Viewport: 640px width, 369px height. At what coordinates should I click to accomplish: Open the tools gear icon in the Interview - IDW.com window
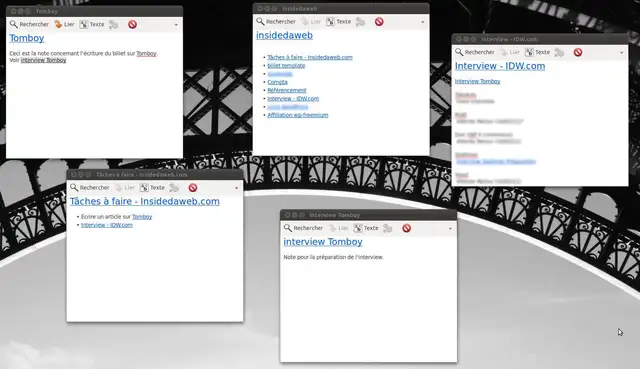559,52
